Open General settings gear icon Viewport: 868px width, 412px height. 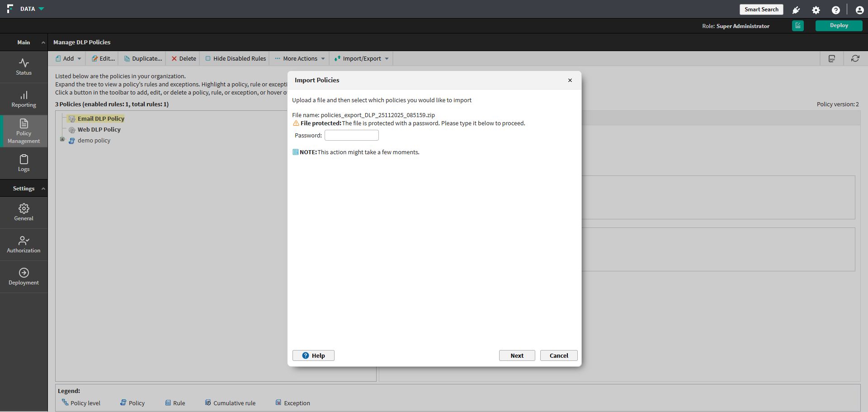(x=24, y=208)
